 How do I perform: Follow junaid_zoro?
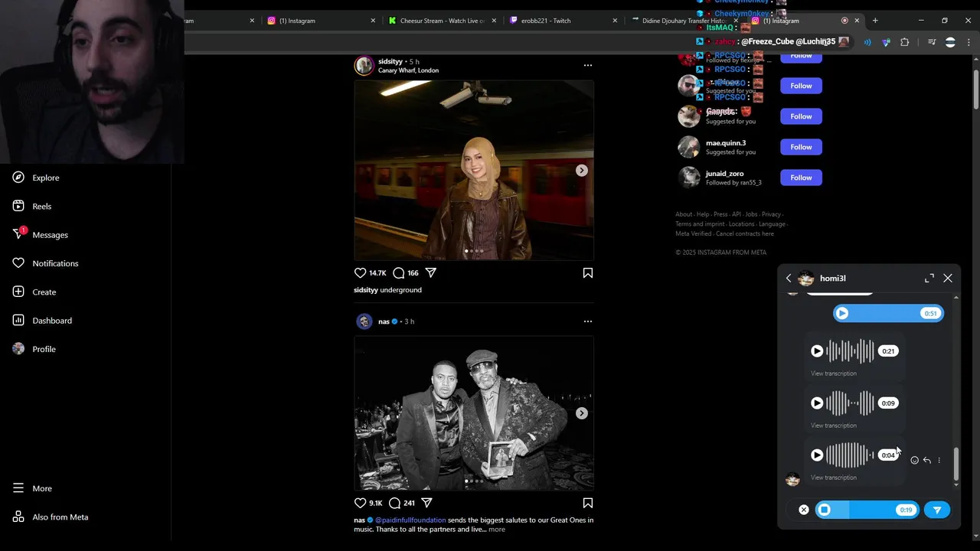(801, 178)
